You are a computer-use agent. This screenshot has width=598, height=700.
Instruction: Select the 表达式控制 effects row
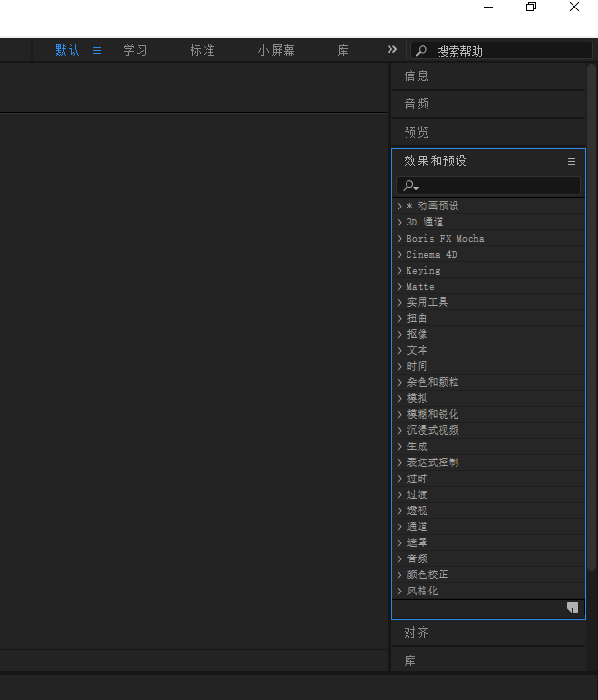489,463
